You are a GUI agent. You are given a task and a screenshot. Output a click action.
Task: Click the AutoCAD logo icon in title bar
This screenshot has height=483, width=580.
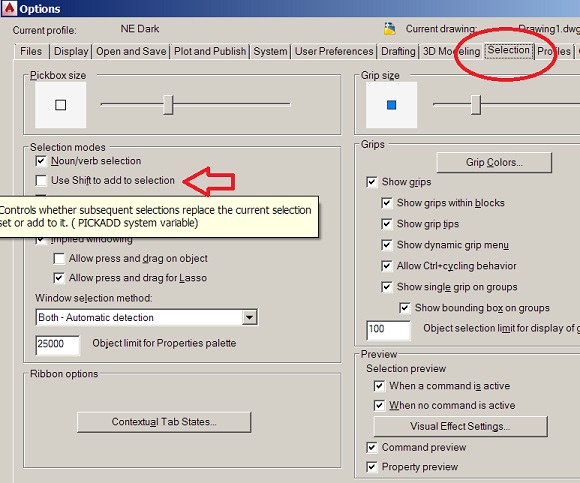click(9, 8)
